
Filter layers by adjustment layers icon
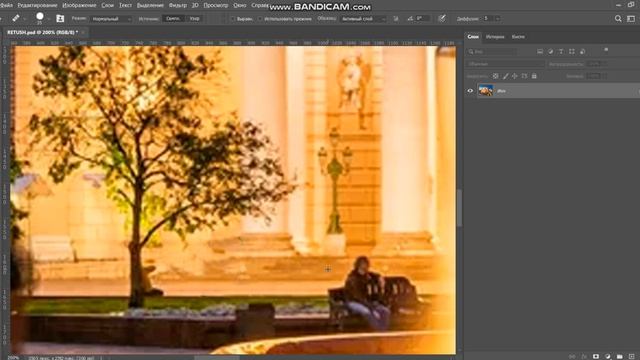pyautogui.click(x=551, y=51)
